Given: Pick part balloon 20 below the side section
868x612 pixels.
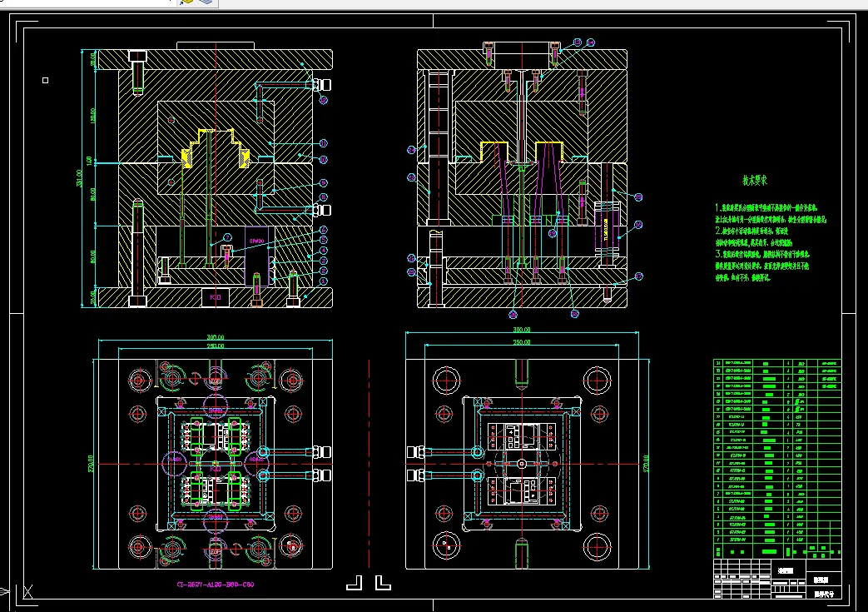Looking at the screenshot, I should [513, 315].
